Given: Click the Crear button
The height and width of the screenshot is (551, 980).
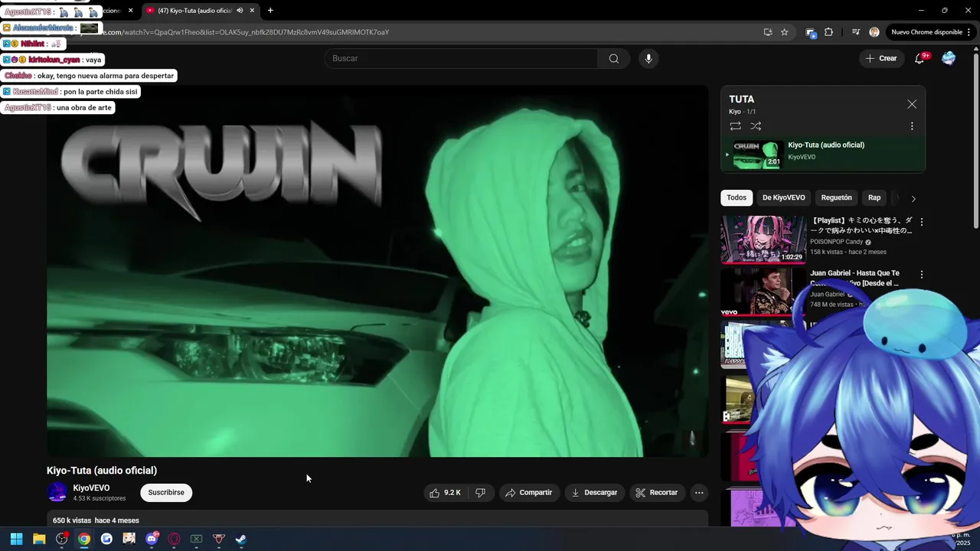Looking at the screenshot, I should [x=881, y=58].
